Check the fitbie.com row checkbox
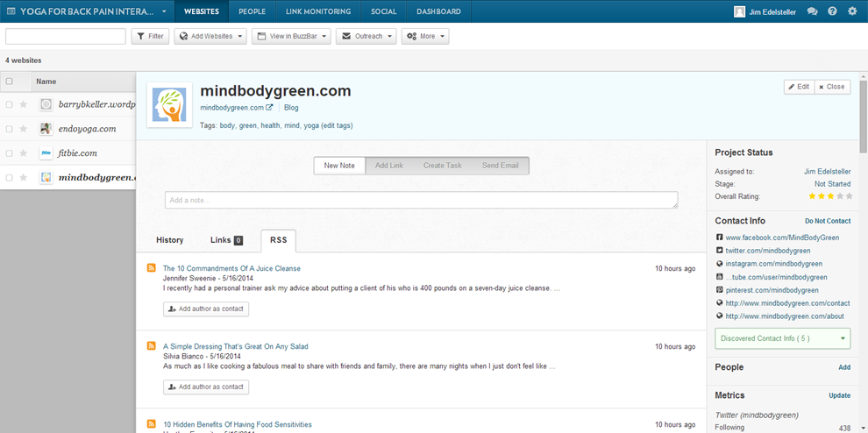 click(9, 153)
